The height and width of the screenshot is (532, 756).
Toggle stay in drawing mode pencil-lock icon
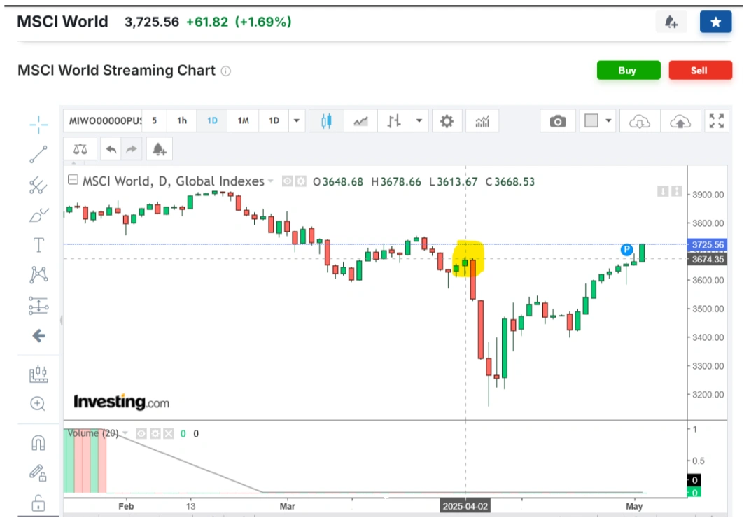[x=38, y=473]
